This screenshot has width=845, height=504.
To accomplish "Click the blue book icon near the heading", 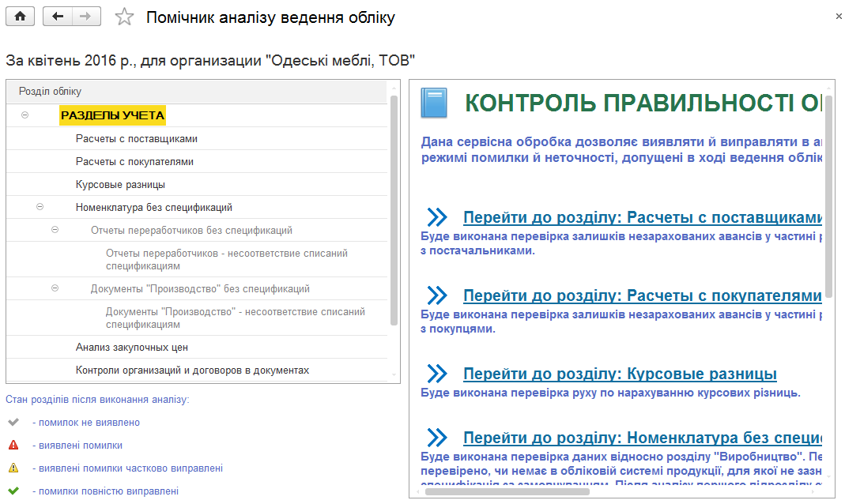I will (434, 103).
